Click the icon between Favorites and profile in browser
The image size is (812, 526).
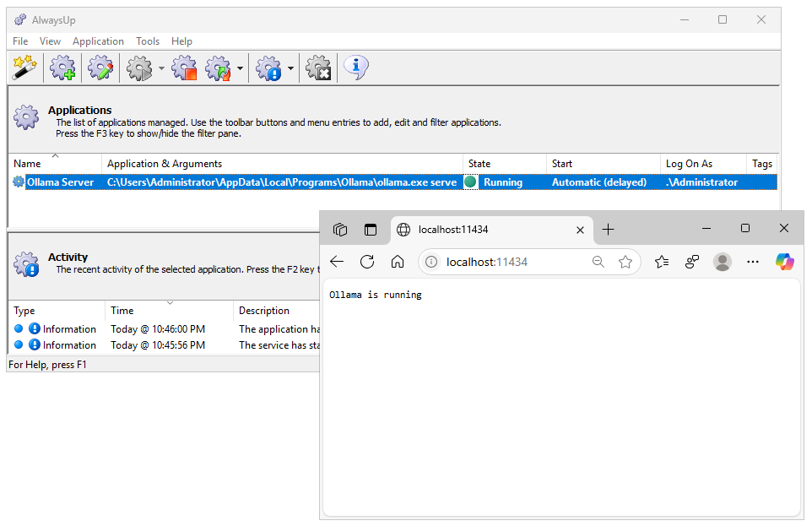point(692,263)
